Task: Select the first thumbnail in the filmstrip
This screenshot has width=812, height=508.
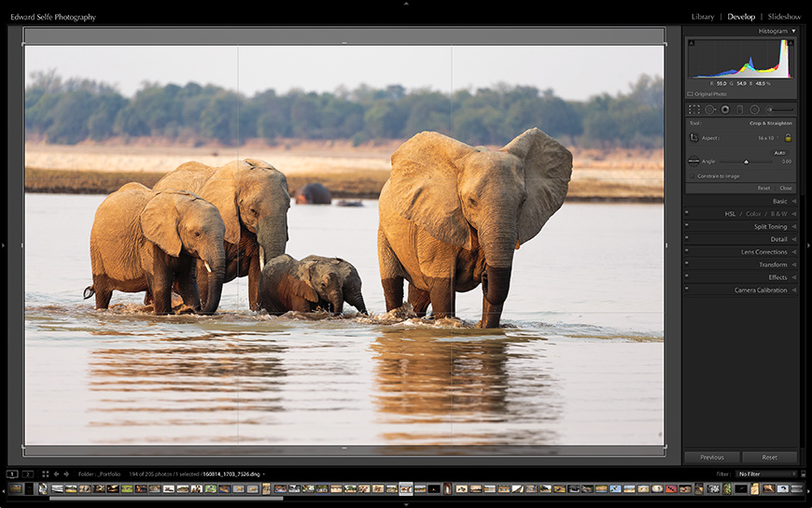Action: point(16,488)
